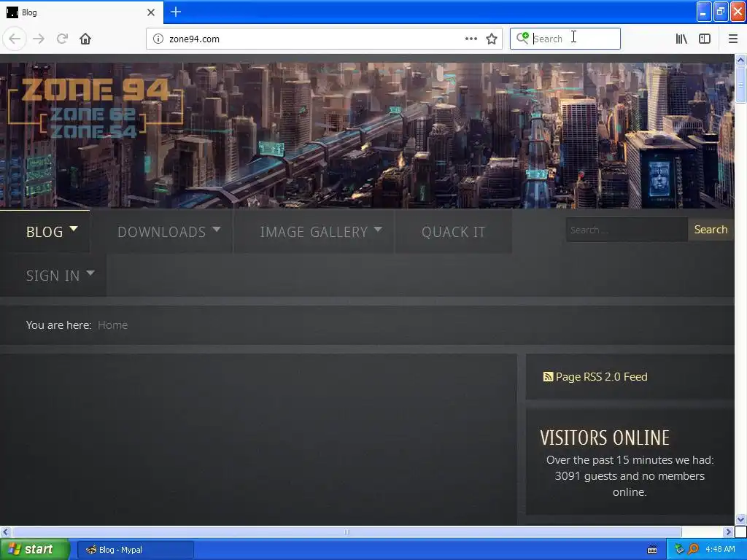Click the browser forward arrow
This screenshot has width=747, height=560.
39,39
